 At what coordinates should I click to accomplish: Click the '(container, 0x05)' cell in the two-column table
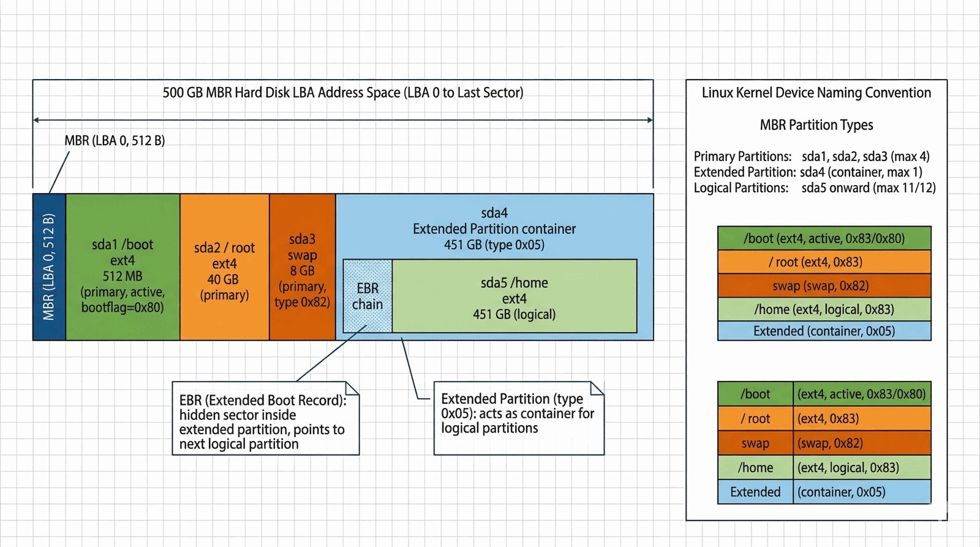[x=861, y=492]
